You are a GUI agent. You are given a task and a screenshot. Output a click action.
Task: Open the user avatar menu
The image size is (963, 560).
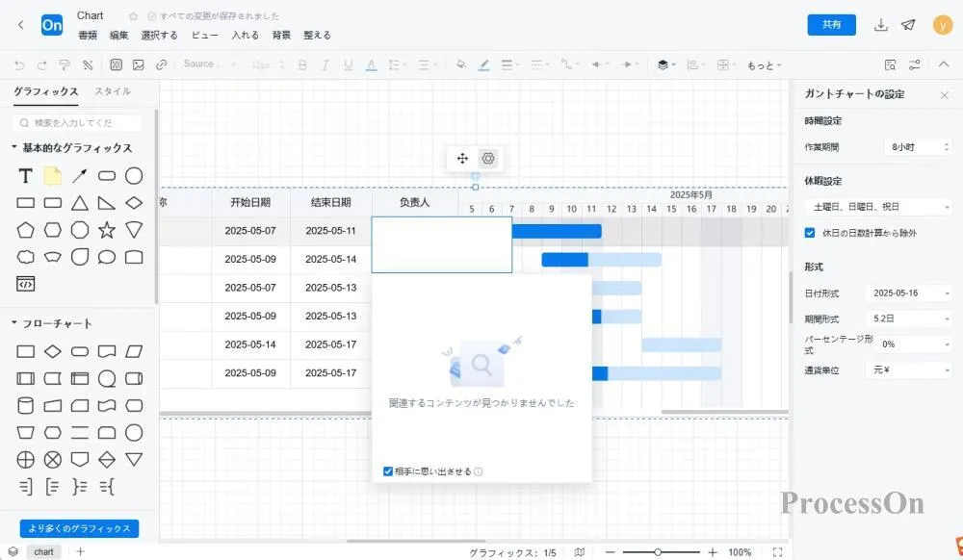(942, 24)
